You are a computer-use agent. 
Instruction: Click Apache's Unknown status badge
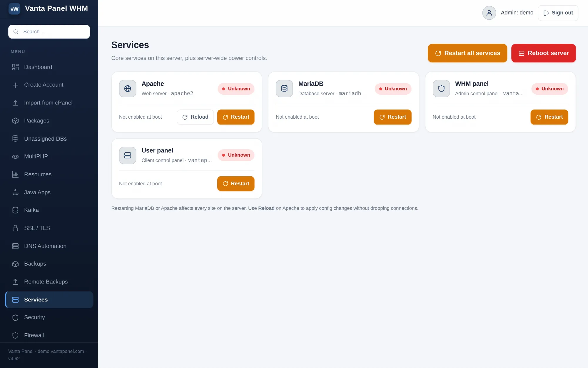tap(236, 89)
